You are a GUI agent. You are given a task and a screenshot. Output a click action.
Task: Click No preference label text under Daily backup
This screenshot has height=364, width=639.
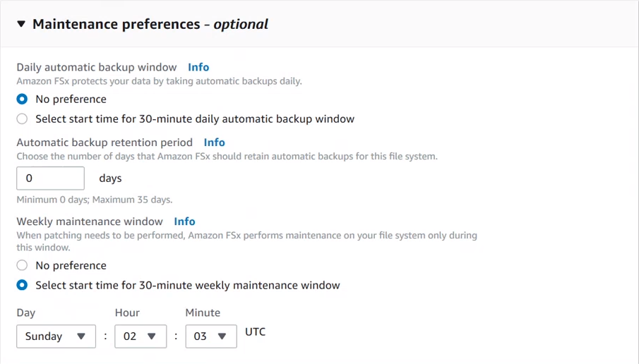[71, 99]
